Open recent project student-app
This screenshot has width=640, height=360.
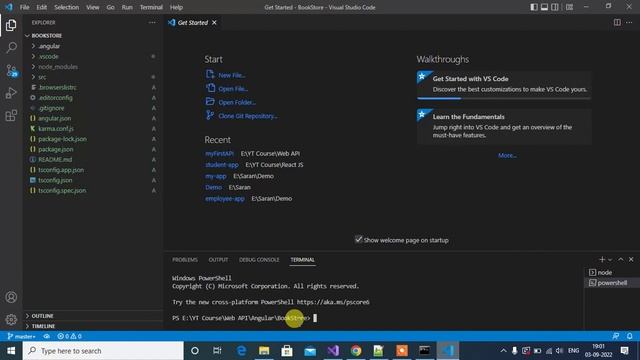point(222,165)
